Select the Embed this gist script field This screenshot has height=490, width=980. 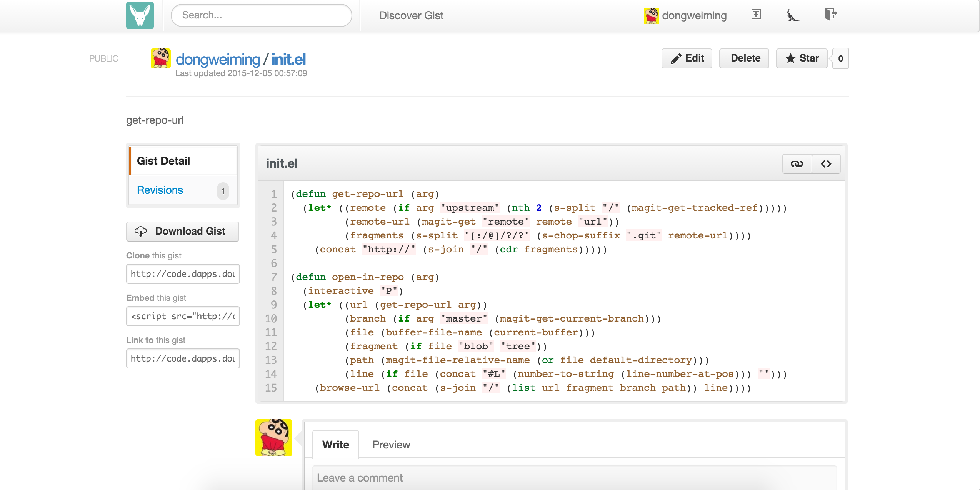183,316
